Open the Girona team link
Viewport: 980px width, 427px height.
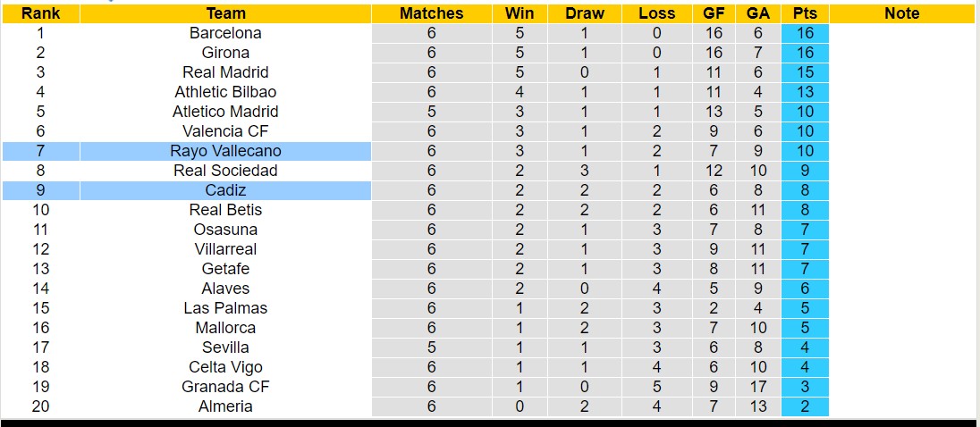click(225, 53)
